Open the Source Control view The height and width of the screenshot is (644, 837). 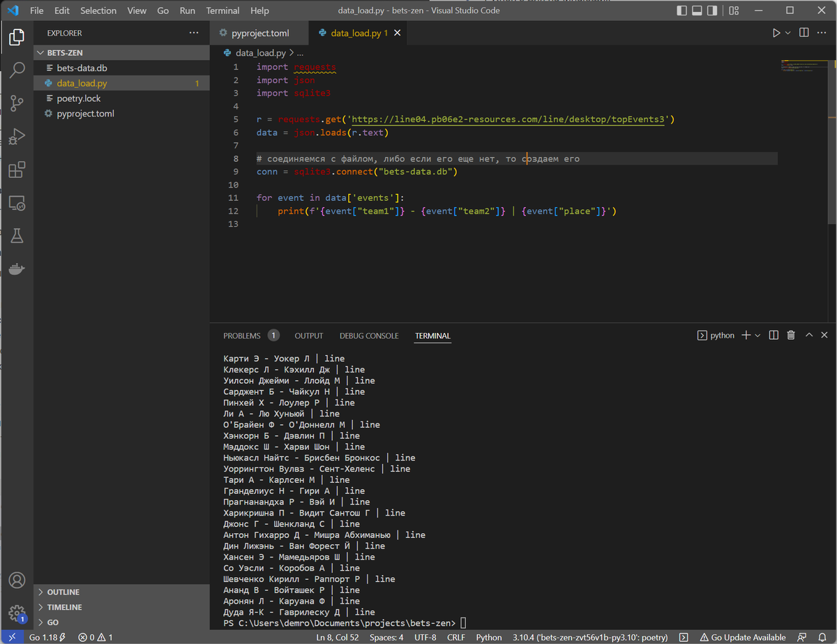coord(17,103)
